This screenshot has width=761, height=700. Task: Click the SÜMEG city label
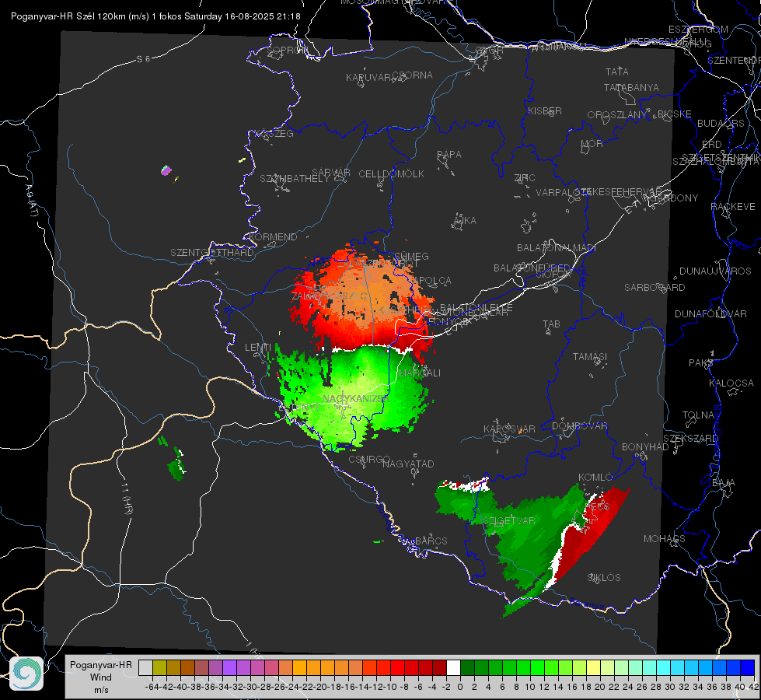coord(411,256)
